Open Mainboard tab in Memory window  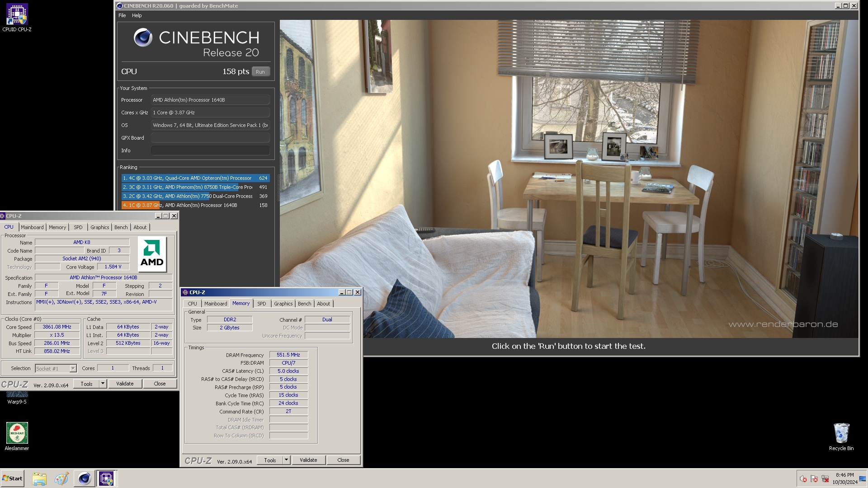[216, 304]
